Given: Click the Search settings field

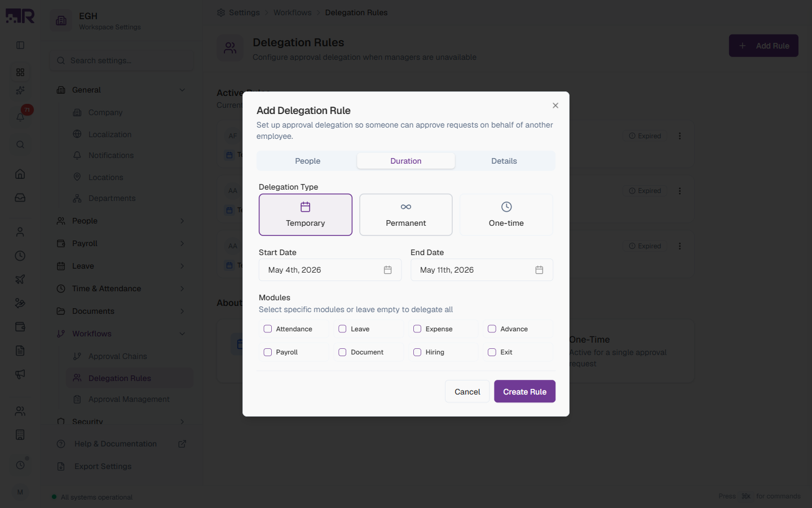Looking at the screenshot, I should (121, 60).
